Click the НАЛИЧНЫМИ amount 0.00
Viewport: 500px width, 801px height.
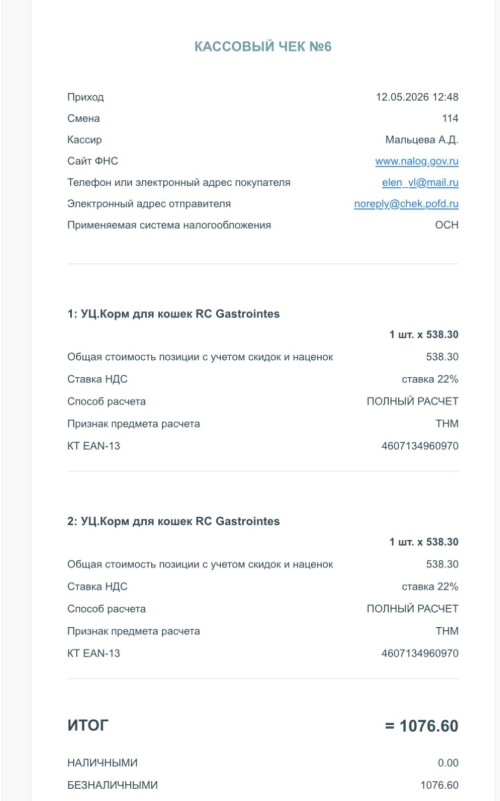448,763
